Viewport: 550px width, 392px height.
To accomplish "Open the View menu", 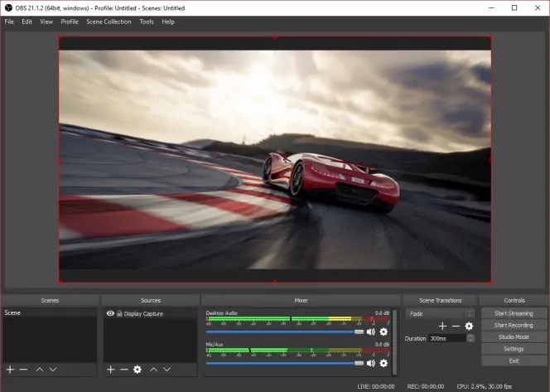I will tap(46, 22).
